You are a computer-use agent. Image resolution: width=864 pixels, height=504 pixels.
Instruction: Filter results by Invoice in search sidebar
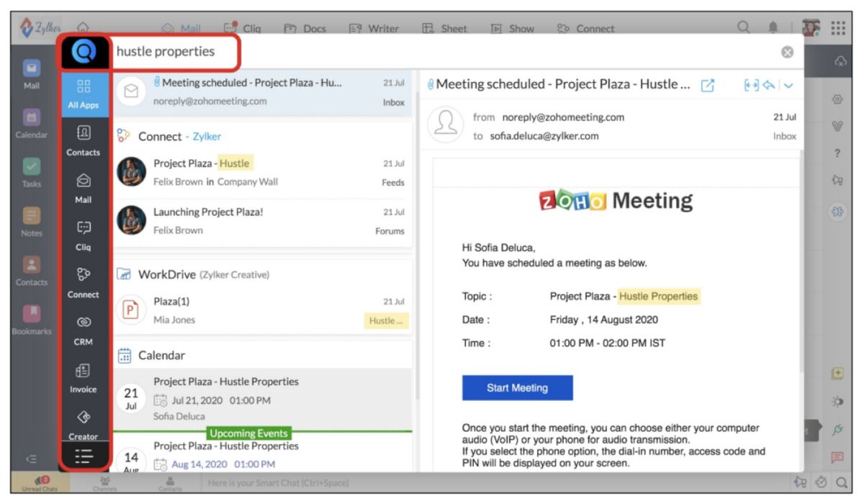84,379
